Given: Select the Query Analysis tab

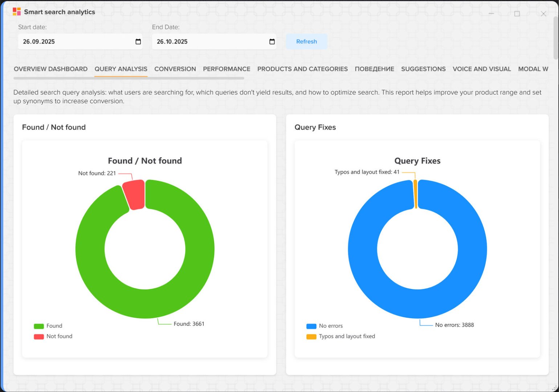Looking at the screenshot, I should coord(121,69).
